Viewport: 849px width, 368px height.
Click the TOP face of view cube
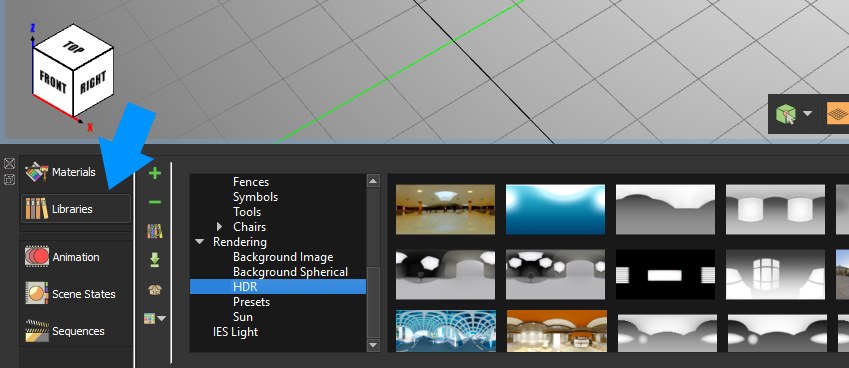pos(74,47)
